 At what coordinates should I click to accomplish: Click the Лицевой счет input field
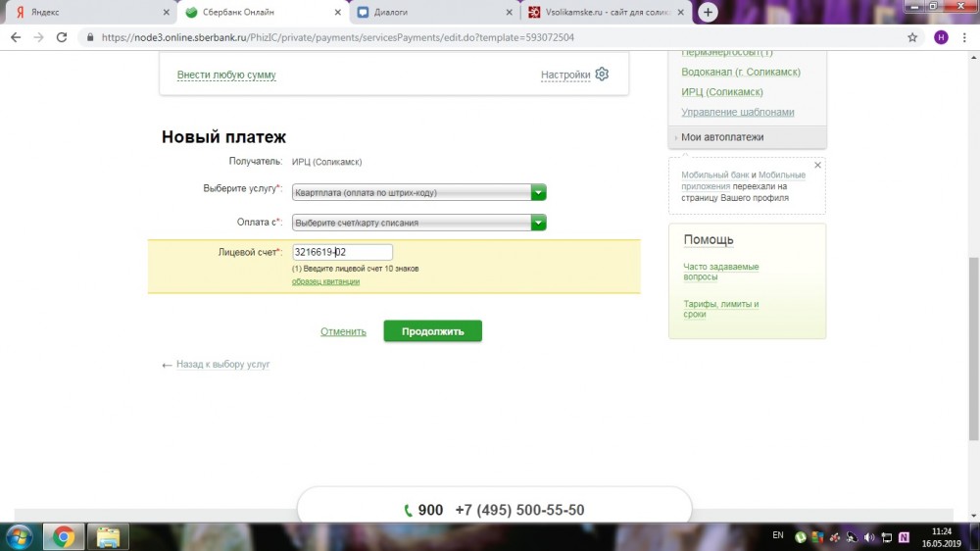[342, 252]
